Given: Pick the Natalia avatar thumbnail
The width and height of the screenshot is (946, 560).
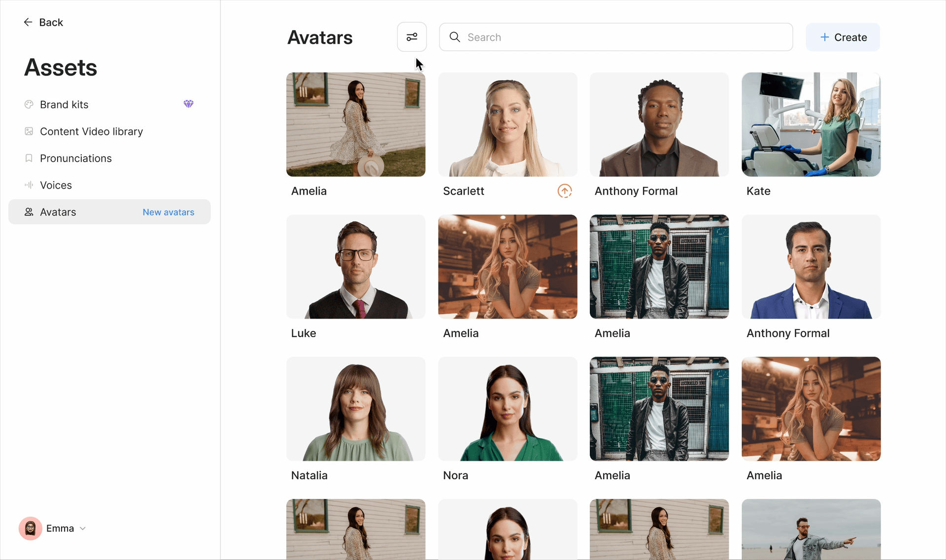Looking at the screenshot, I should point(355,409).
